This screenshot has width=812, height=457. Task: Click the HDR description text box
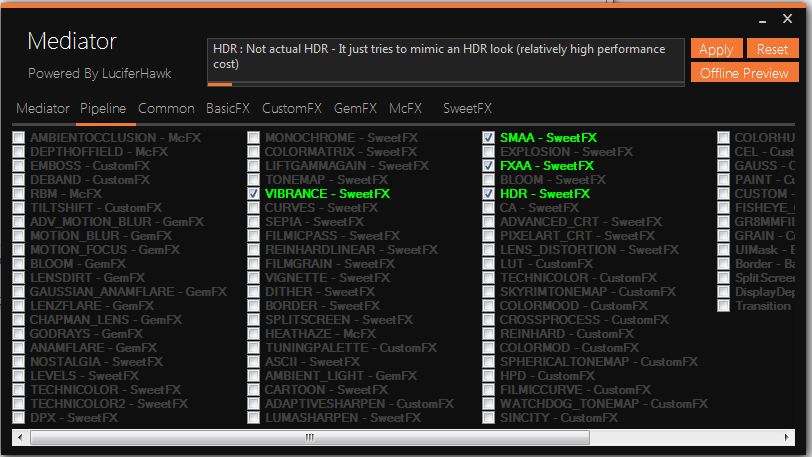click(445, 60)
